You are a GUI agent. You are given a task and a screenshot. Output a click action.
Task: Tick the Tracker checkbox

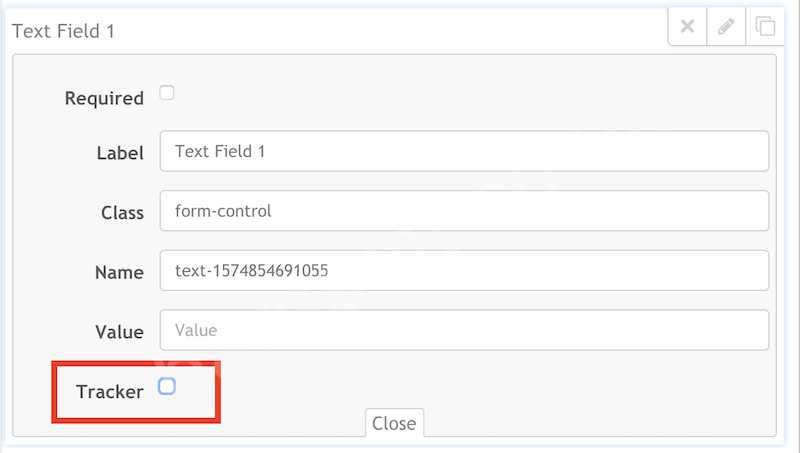tap(167, 386)
